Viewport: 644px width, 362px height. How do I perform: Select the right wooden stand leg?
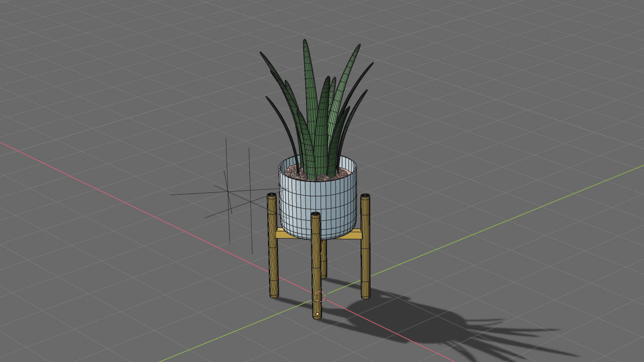click(366, 248)
